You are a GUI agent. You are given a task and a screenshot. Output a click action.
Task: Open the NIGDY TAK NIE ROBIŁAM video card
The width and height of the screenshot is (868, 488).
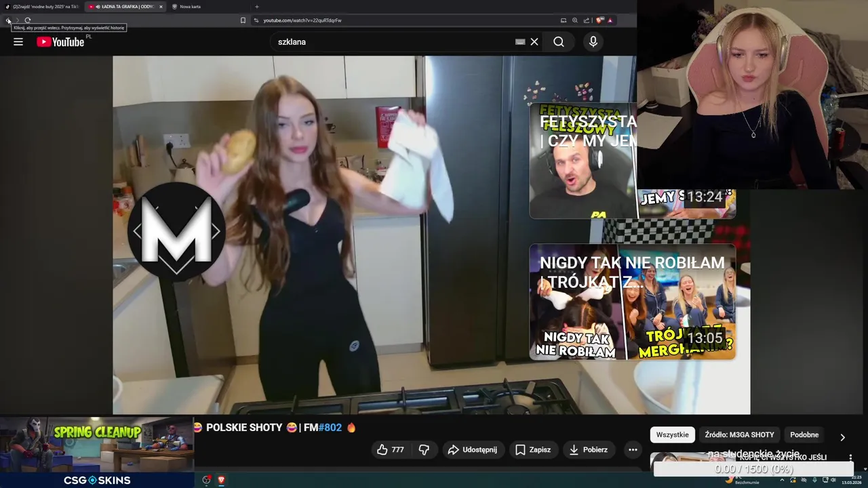632,302
